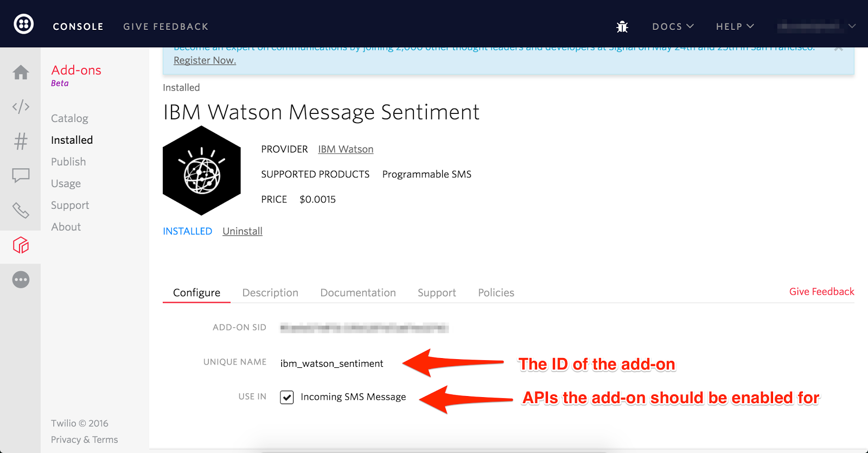This screenshot has height=453, width=868.
Task: Switch to the Policies tab
Action: (496, 292)
